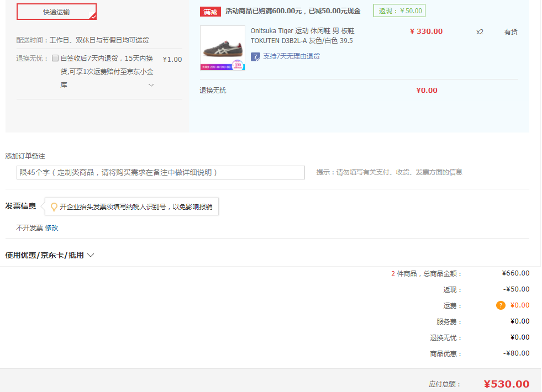The image size is (542, 392).
Task: Click the product price ¥ 330.00
Action: tap(426, 31)
